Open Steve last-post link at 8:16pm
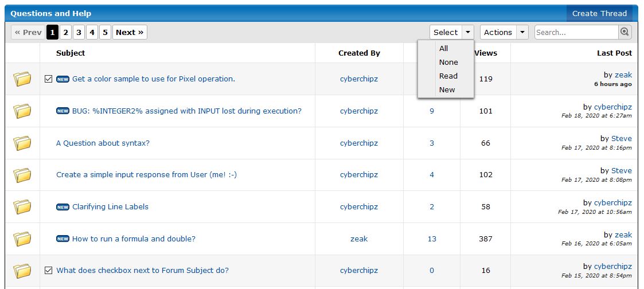Image resolution: width=644 pixels, height=289 pixels. point(622,139)
